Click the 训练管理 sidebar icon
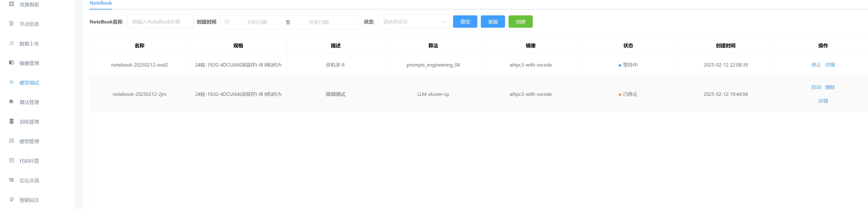 click(x=11, y=121)
